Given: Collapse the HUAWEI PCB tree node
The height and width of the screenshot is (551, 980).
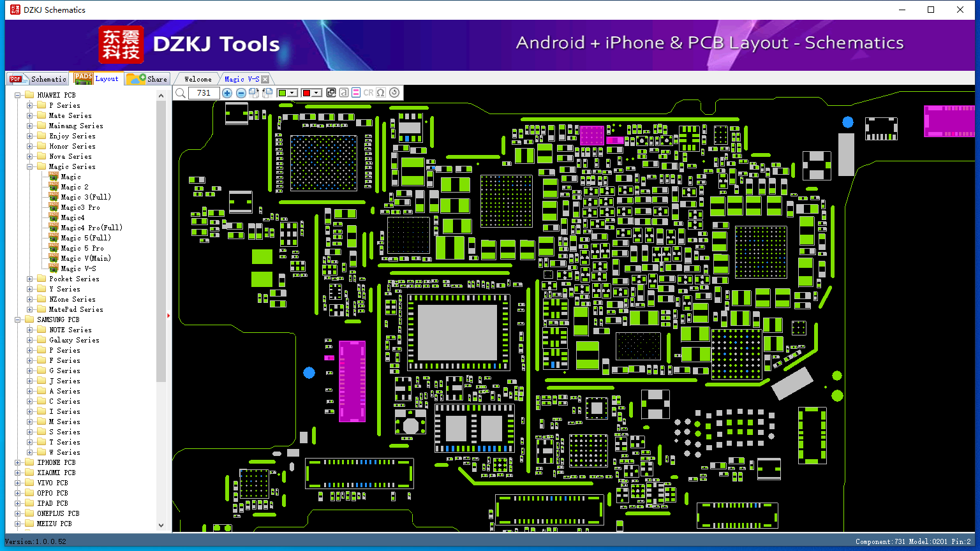Looking at the screenshot, I should pyautogui.click(x=18, y=95).
